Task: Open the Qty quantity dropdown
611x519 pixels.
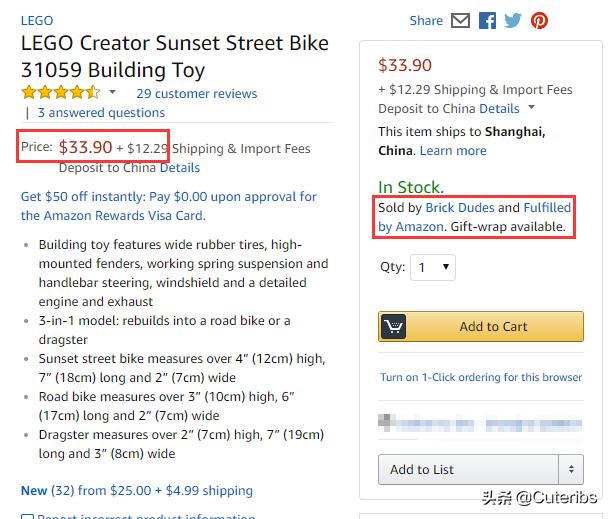Action: 433,267
